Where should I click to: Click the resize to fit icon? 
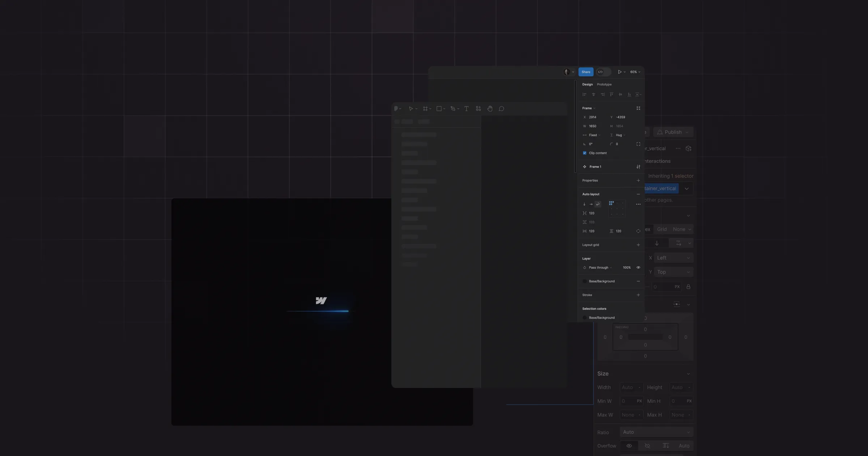point(638,108)
